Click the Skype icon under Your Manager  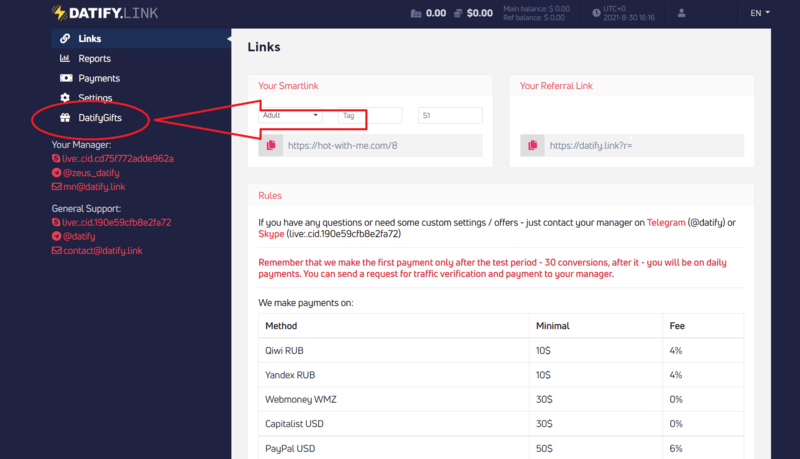click(56, 159)
